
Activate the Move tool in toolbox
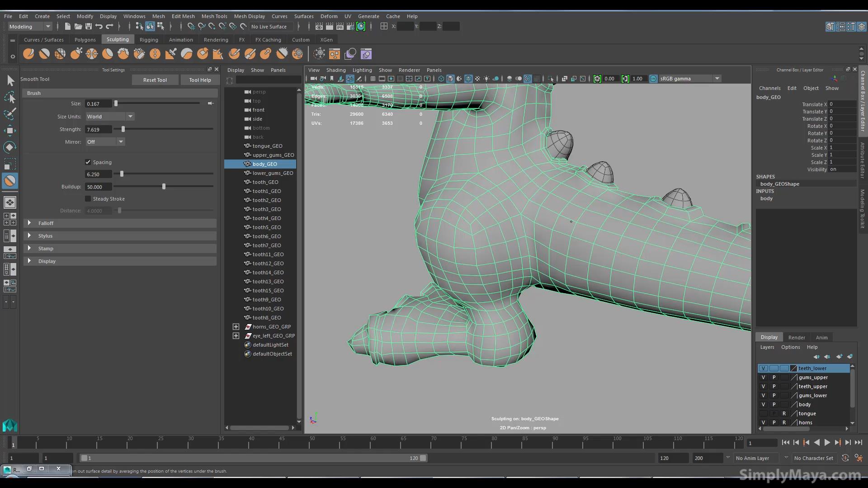(x=10, y=131)
